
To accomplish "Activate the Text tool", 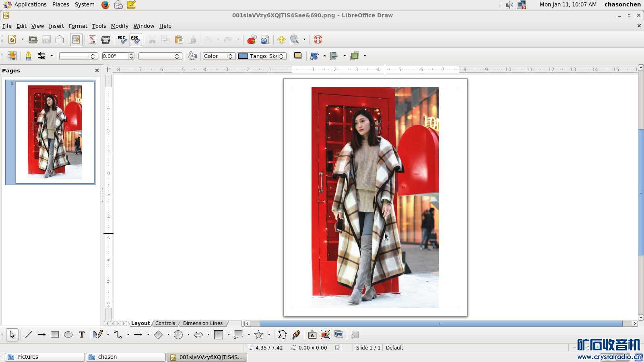I will [x=82, y=335].
